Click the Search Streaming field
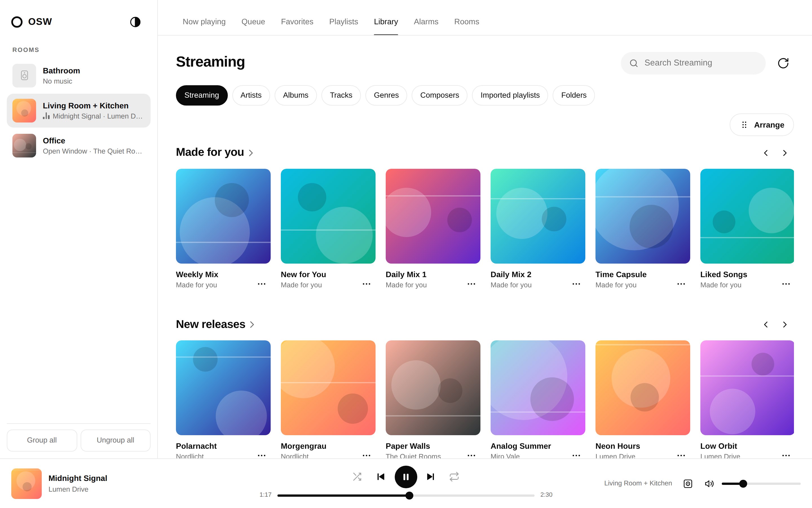The height and width of the screenshot is (508, 812). 693,63
